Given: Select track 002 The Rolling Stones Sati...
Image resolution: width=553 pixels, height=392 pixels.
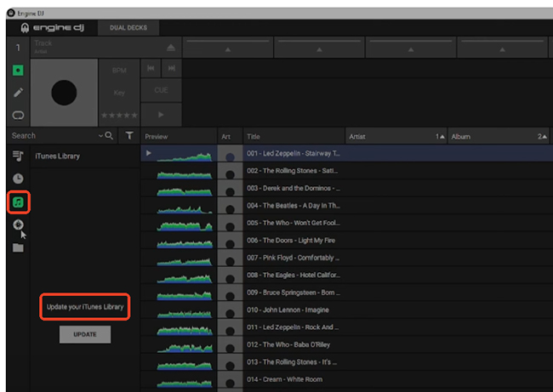Looking at the screenshot, I should pos(346,171).
